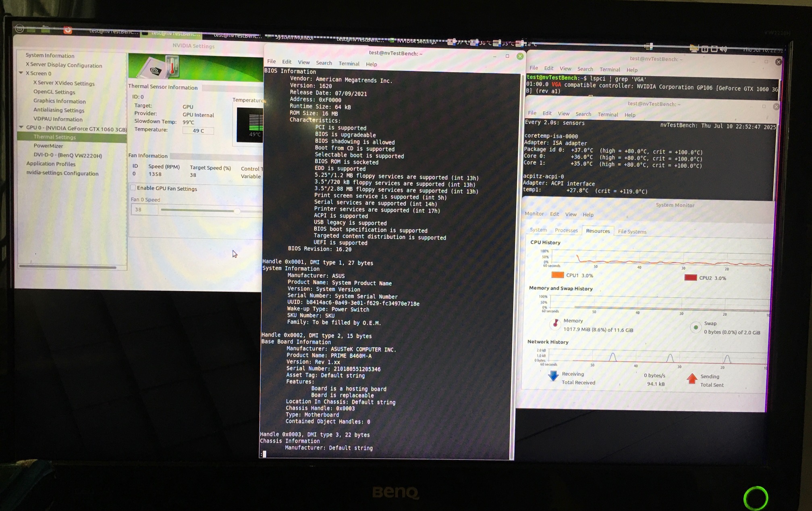This screenshot has height=511, width=812.
Task: Open the CPU1 orange color swatch
Action: 557,275
